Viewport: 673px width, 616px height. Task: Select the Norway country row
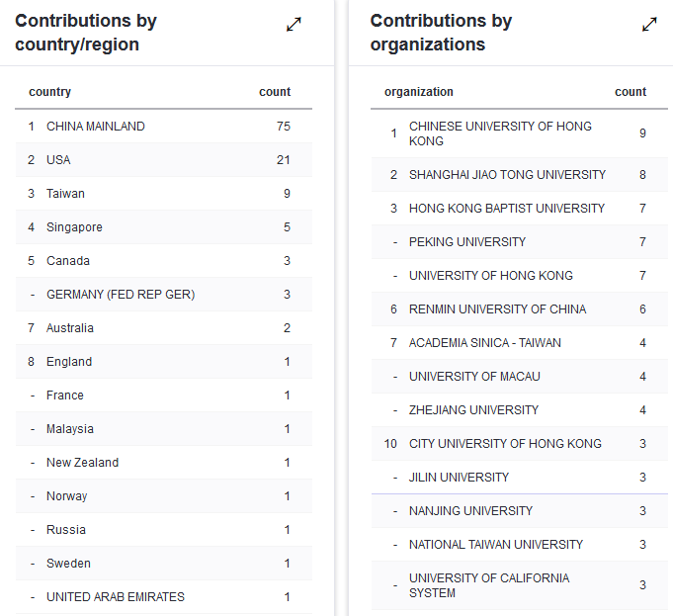[x=66, y=496]
